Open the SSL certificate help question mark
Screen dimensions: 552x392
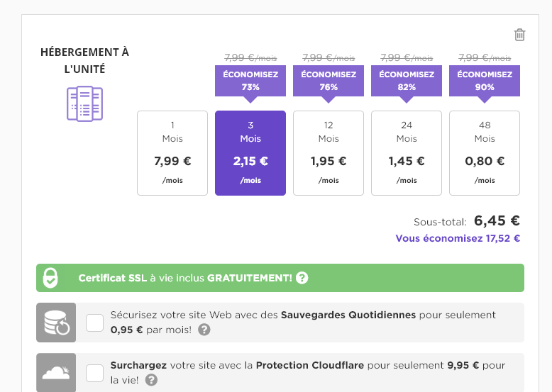302,278
